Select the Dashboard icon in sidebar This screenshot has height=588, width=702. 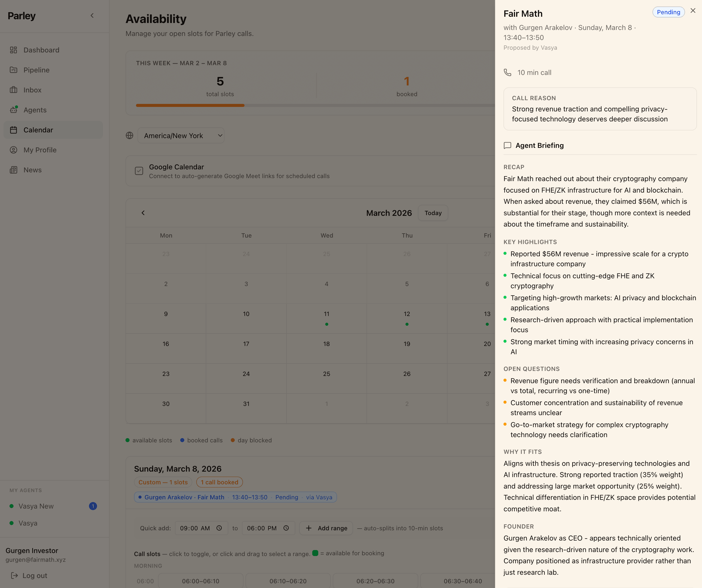(x=14, y=50)
